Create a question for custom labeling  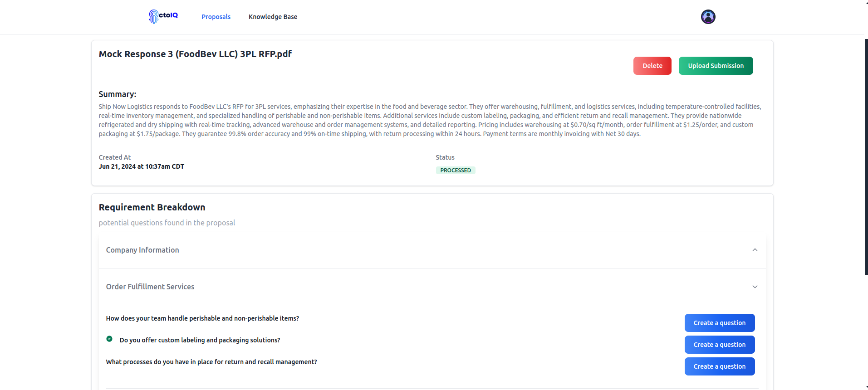coord(719,345)
